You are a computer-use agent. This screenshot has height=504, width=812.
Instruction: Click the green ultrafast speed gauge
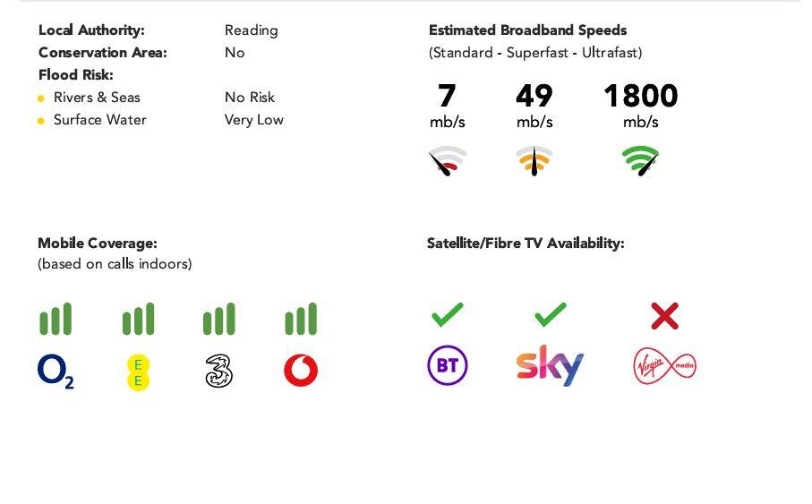point(641,161)
